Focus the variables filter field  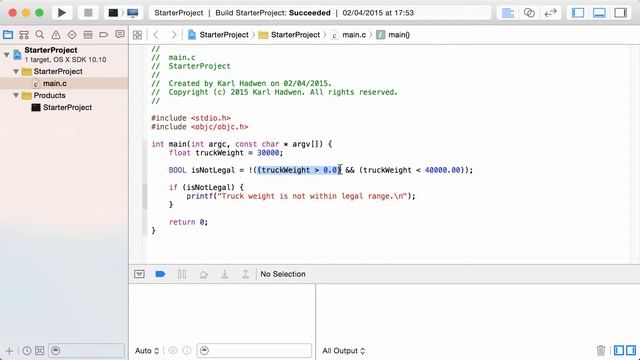(254, 351)
